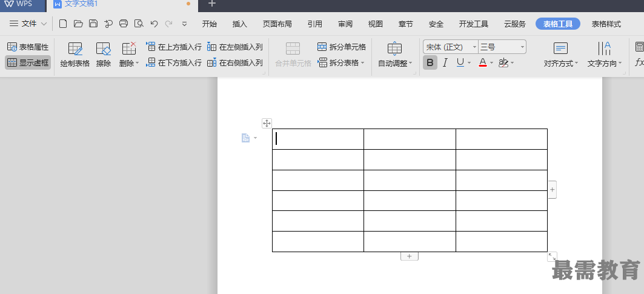Select the 表格工具 tab
Image resolution: width=644 pixels, height=294 pixels.
pos(558,24)
